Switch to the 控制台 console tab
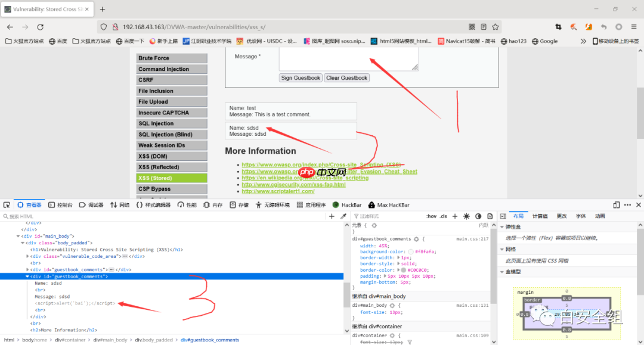The width and height of the screenshot is (644, 345). pyautogui.click(x=60, y=205)
